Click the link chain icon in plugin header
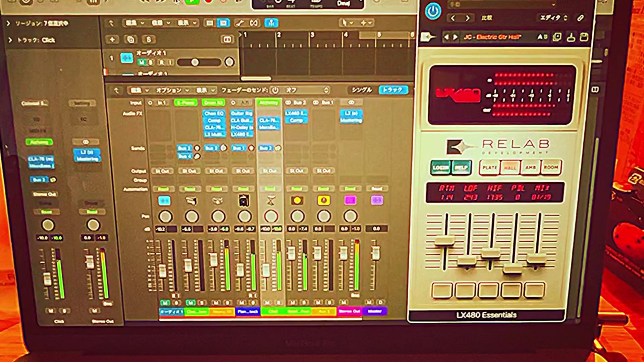This screenshot has width=644, height=362. coord(580,18)
